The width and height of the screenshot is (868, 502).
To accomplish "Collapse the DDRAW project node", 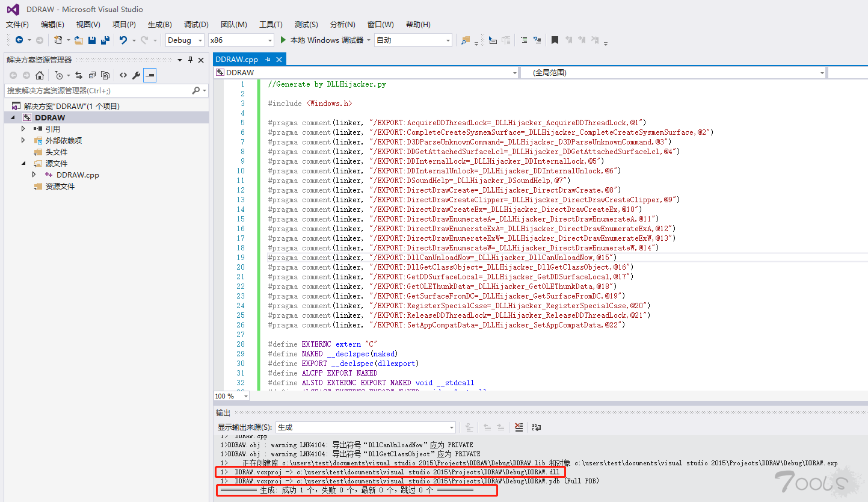I will pyautogui.click(x=13, y=117).
